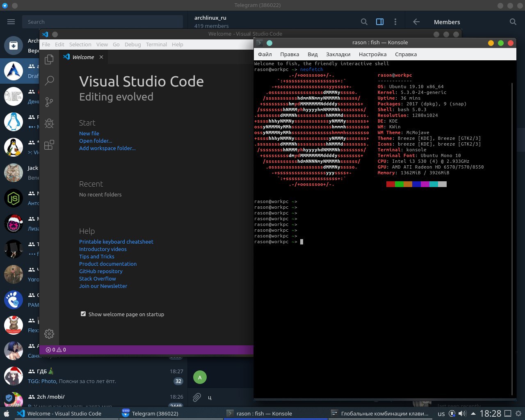The width and height of the screenshot is (525, 420).
Task: Click the gray pin dot in VS Code titlebar
Action: point(55,34)
